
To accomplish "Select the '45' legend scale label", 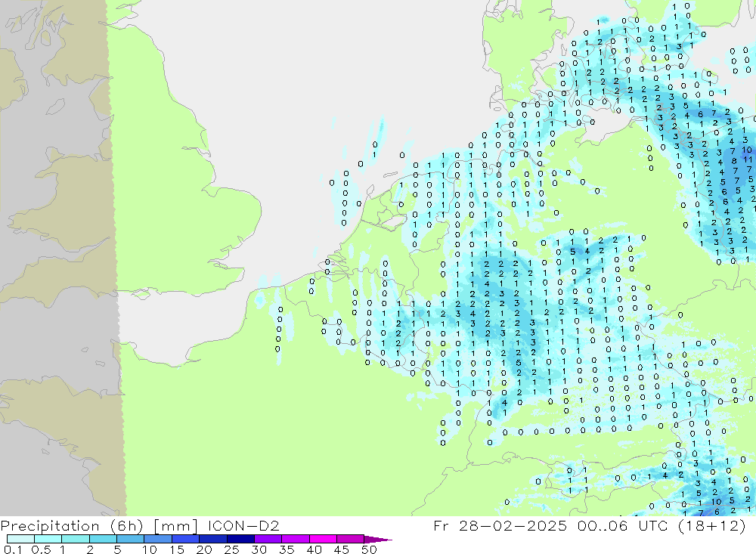I will (342, 549).
